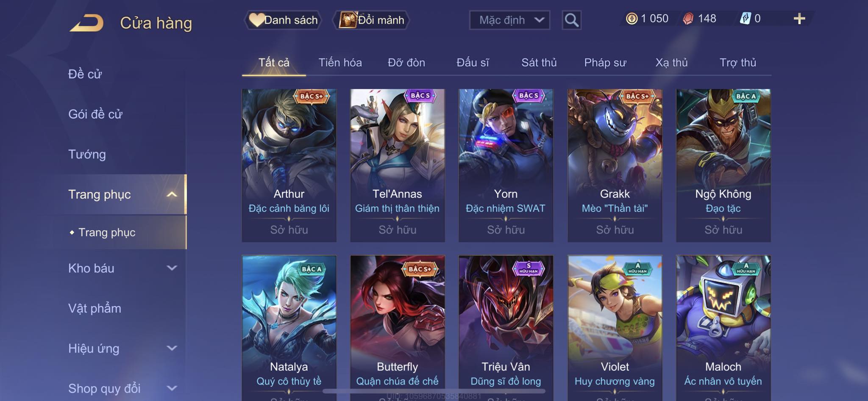Tap the blue voucher currency icon
The image size is (868, 401).
pyautogui.click(x=745, y=19)
